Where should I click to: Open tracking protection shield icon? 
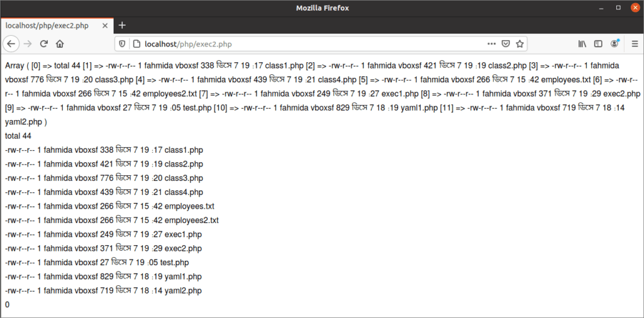coord(123,44)
